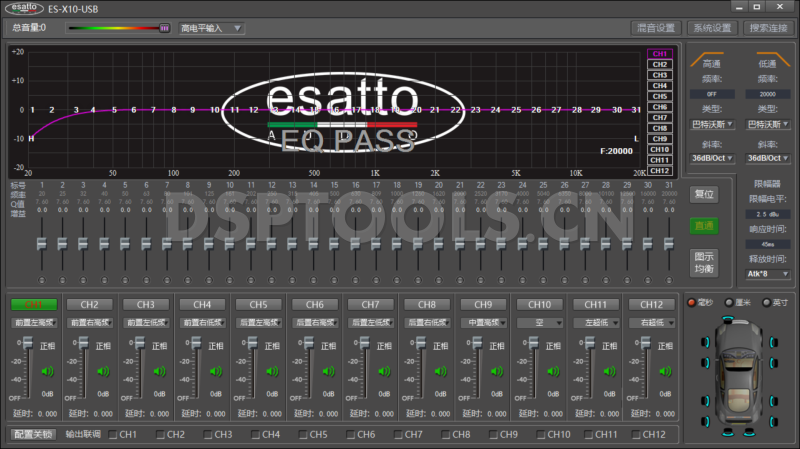Show the CH2 curve in the graph channel list
The height and width of the screenshot is (449, 800).
660,64
